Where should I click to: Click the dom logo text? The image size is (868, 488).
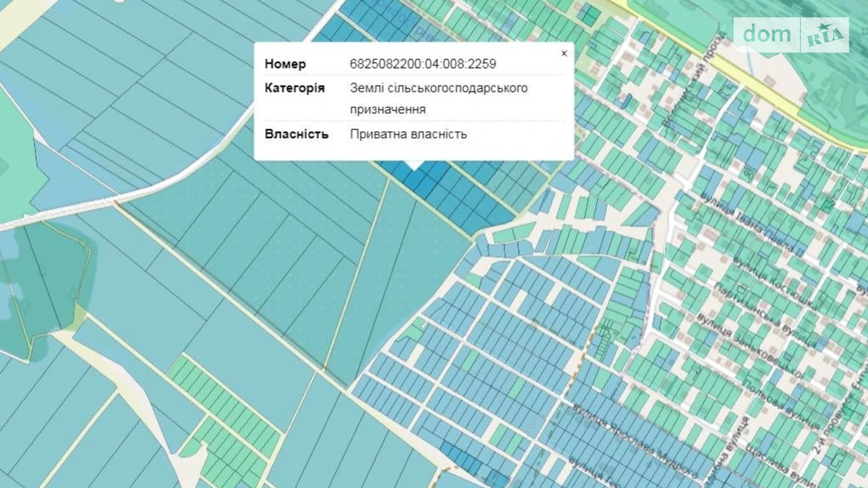click(x=767, y=34)
